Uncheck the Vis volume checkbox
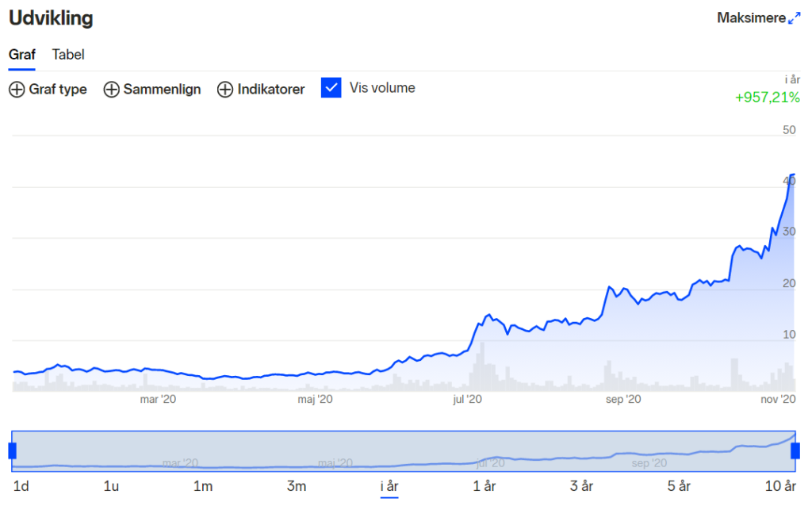Viewport: 812px width, 506px height. [331, 87]
